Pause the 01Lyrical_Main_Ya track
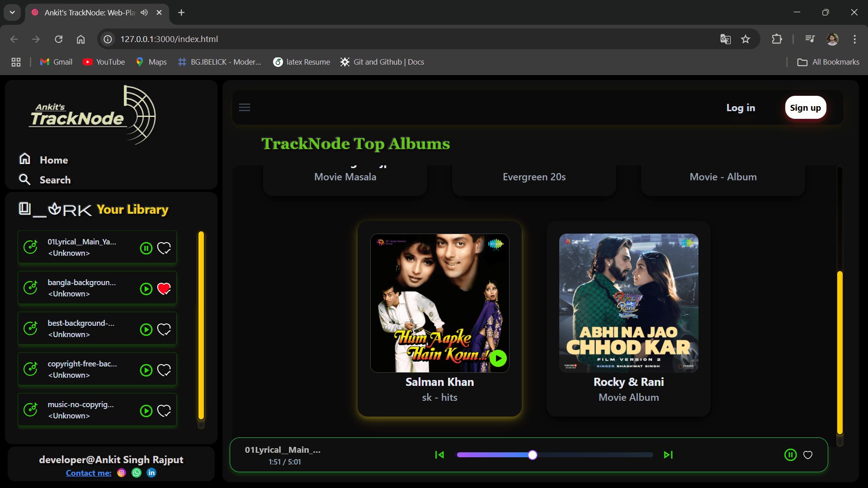 (146, 248)
